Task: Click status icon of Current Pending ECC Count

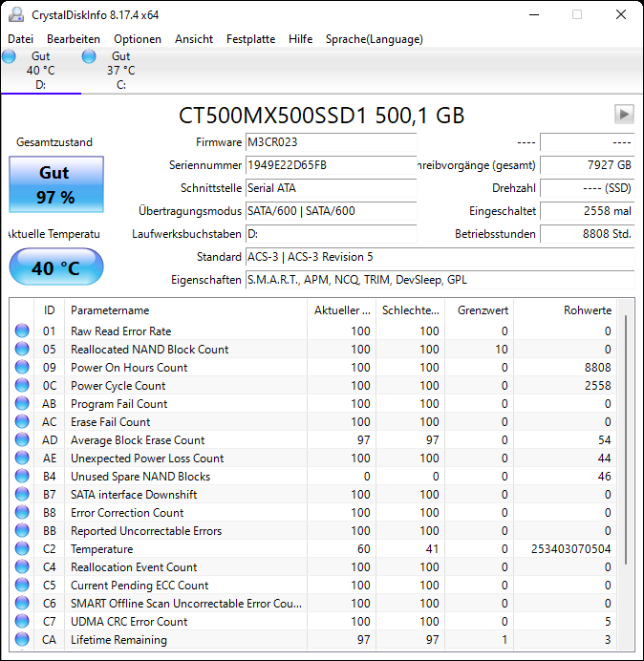Action: [x=22, y=585]
